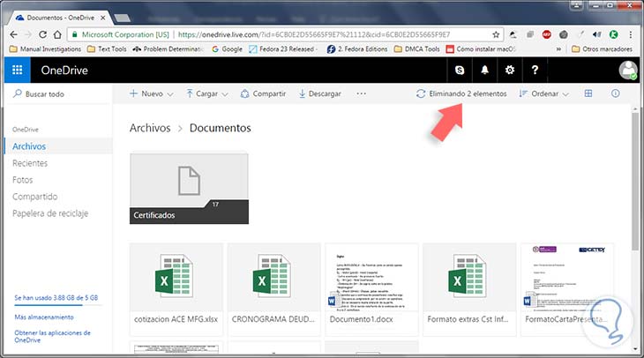Open the Ordenar sort dropdown

[x=544, y=93]
